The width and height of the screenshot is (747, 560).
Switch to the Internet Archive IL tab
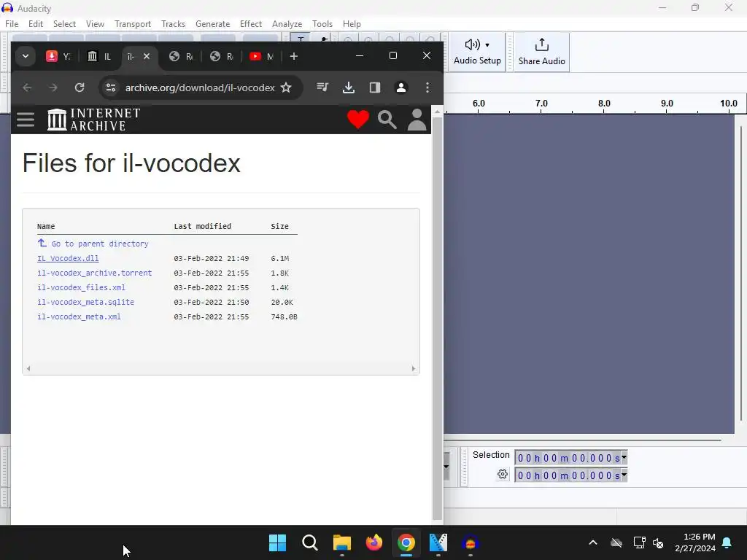[99, 56]
